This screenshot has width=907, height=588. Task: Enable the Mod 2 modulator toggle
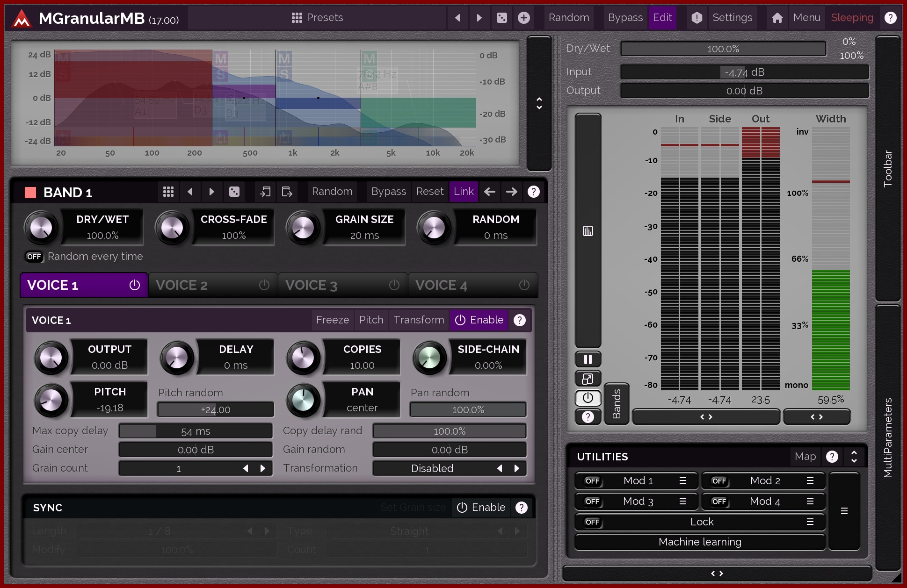(x=719, y=480)
